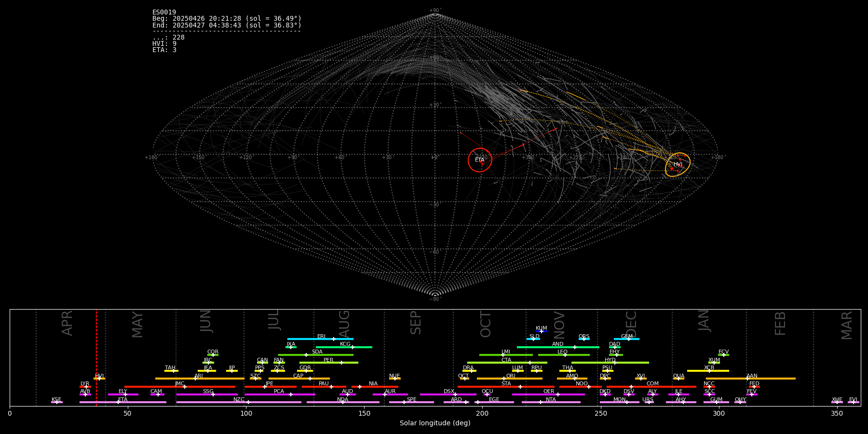The height and width of the screenshot is (434, 868).
Task: Click the MON shower label
Action: [620, 400]
